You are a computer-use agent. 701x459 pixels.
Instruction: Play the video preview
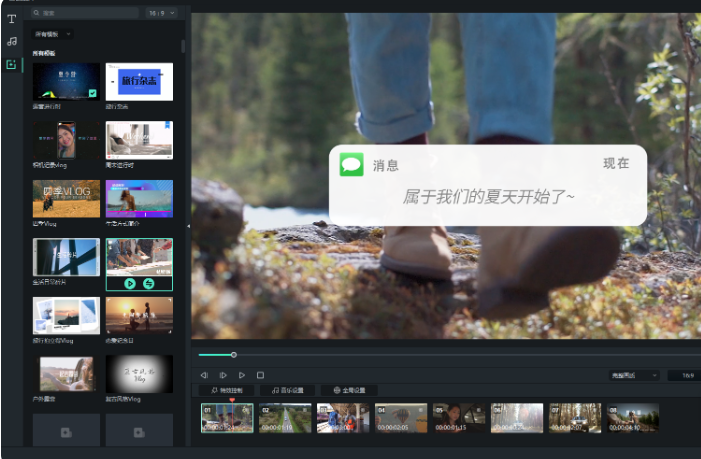(242, 375)
